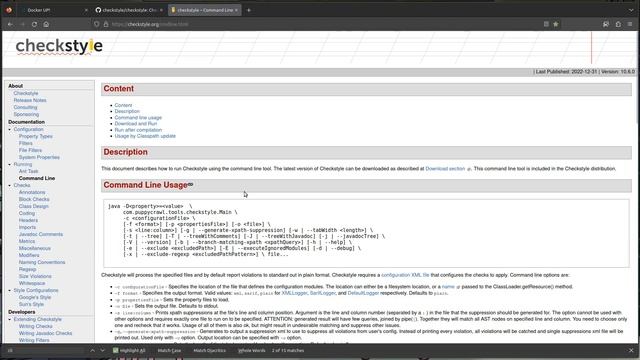640x360 pixels.
Task: Open the extensions icon in the toolbar
Action: 618,24
